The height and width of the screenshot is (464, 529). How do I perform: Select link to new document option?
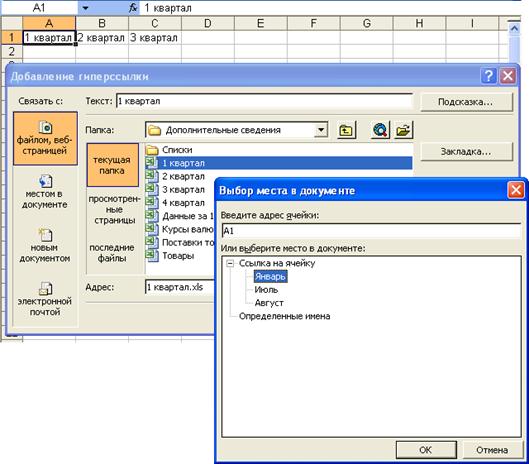pyautogui.click(x=45, y=245)
